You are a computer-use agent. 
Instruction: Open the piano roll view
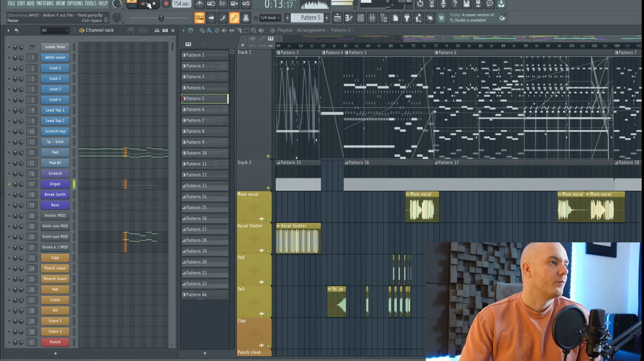pyautogui.click(x=349, y=18)
